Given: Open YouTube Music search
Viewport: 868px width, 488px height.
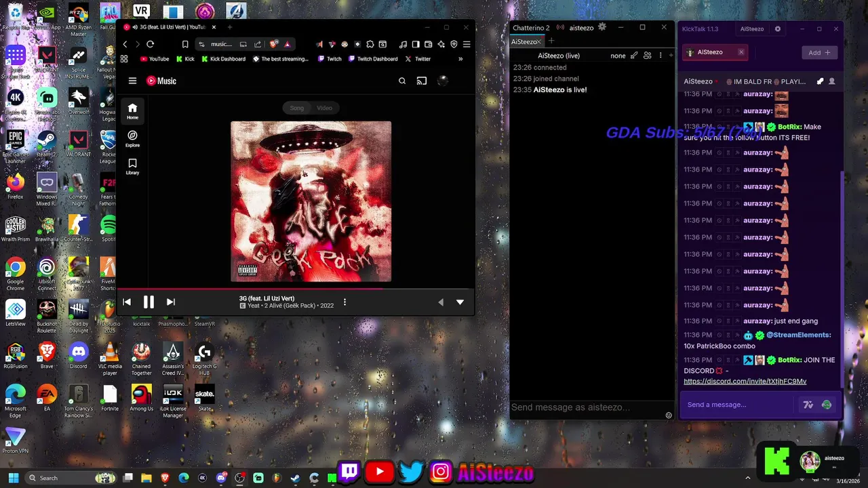Looking at the screenshot, I should tap(402, 81).
